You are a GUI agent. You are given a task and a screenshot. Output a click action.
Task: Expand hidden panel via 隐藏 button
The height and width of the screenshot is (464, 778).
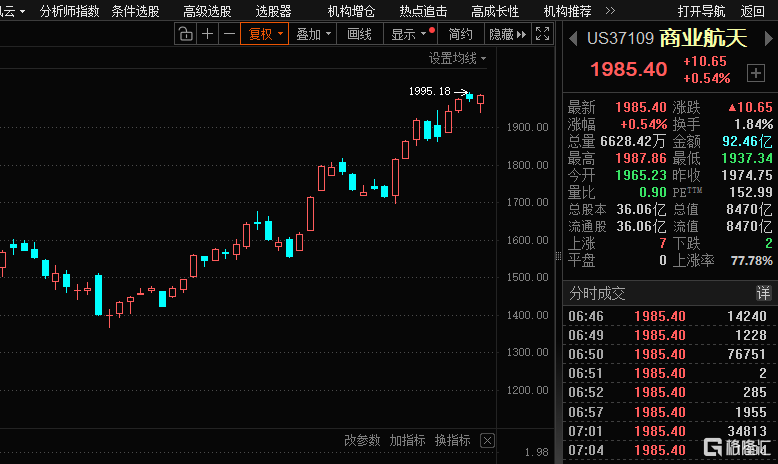(x=507, y=34)
